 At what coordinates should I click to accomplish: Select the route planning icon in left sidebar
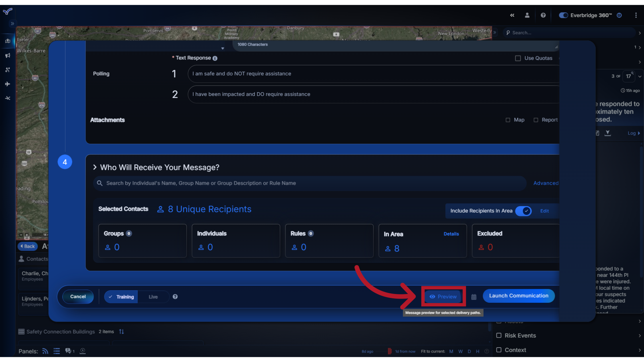coord(7,70)
